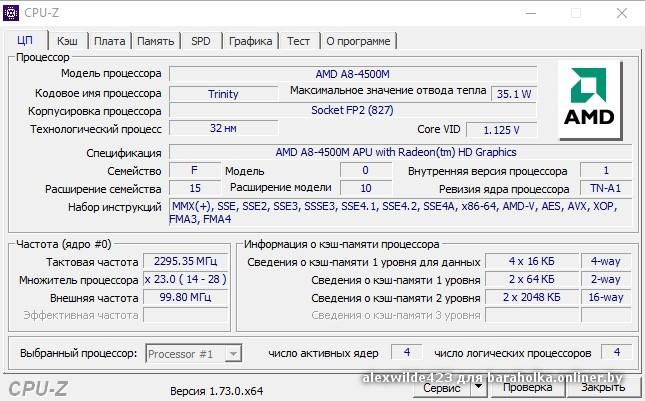Click the 2 x 2048 КБ cache value
645x401 pixels.
pos(531,297)
